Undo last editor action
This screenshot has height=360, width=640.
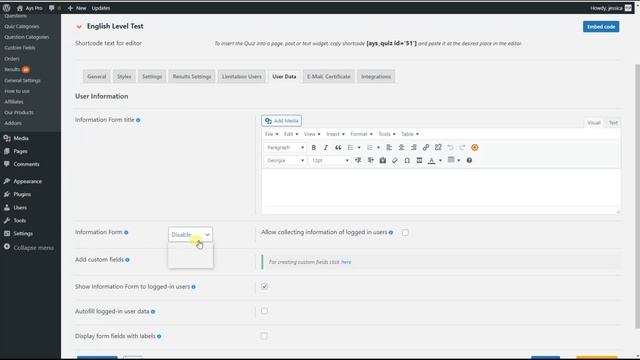450,147
